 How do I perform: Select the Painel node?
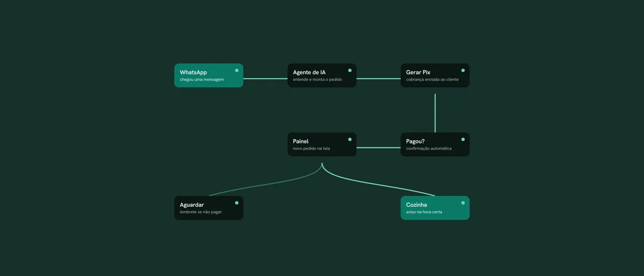point(322,144)
